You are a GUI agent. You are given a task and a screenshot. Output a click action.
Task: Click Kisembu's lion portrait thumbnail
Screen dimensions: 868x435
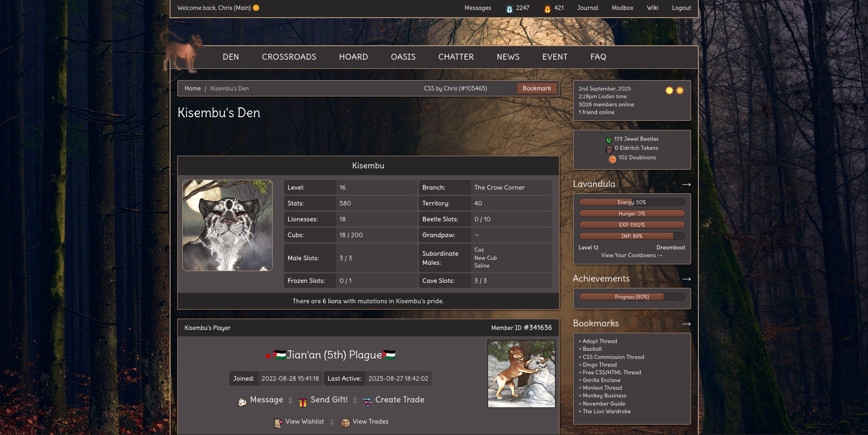(227, 225)
